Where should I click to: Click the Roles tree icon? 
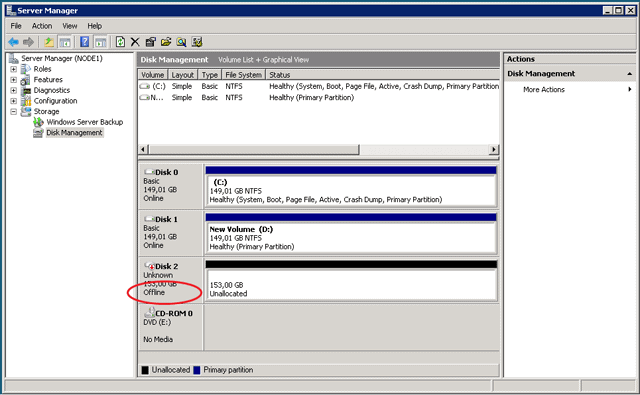click(26, 69)
